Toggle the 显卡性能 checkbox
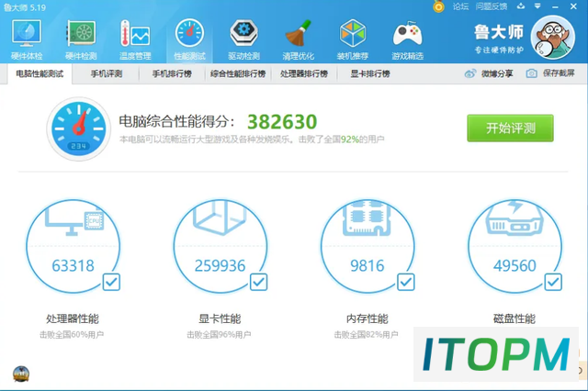 [259, 282]
